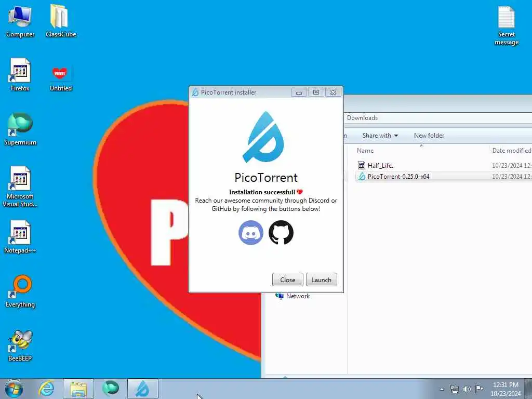
Task: Open the network tray icon
Action: click(454, 389)
